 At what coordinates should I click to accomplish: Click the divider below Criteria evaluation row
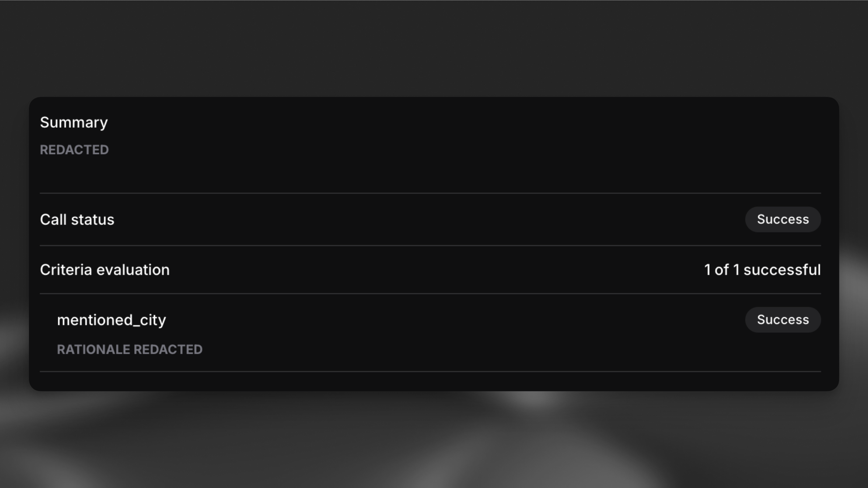[430, 293]
